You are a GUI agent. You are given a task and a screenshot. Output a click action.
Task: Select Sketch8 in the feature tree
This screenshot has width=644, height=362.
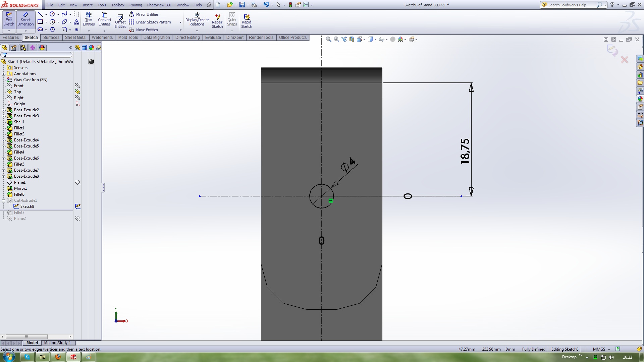click(x=27, y=206)
